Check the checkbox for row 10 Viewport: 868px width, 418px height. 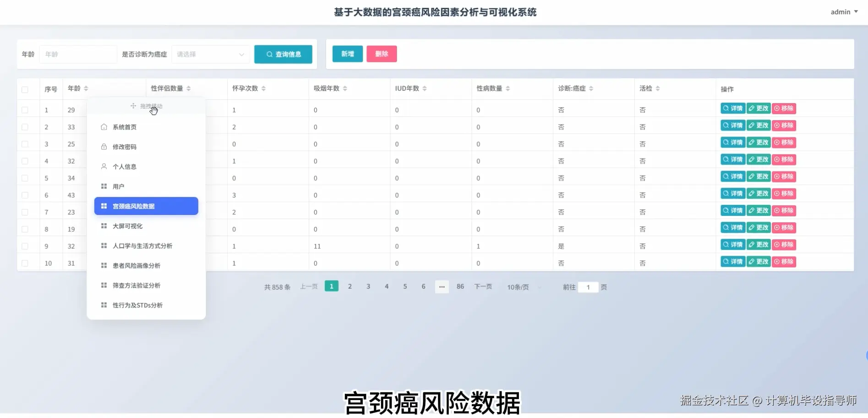click(x=25, y=263)
